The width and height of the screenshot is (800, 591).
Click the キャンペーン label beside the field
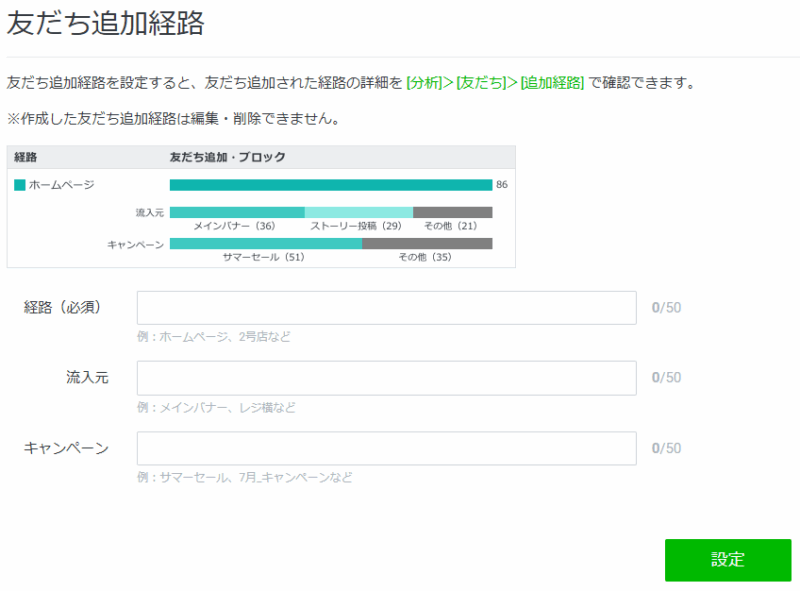66,448
